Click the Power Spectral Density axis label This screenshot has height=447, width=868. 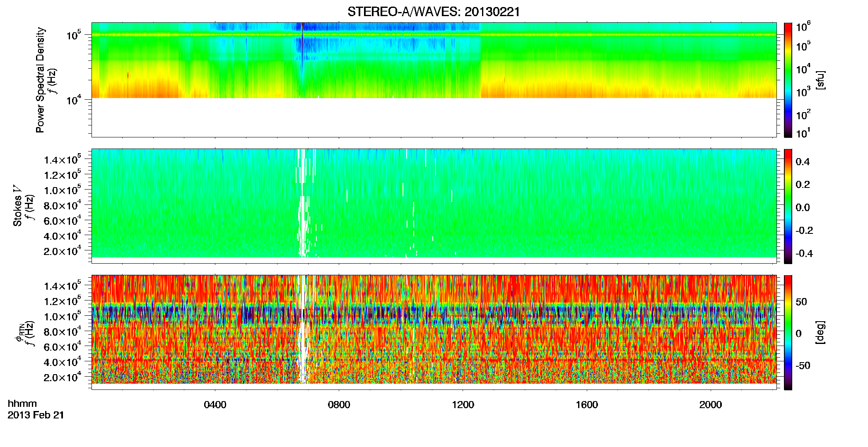point(40,80)
